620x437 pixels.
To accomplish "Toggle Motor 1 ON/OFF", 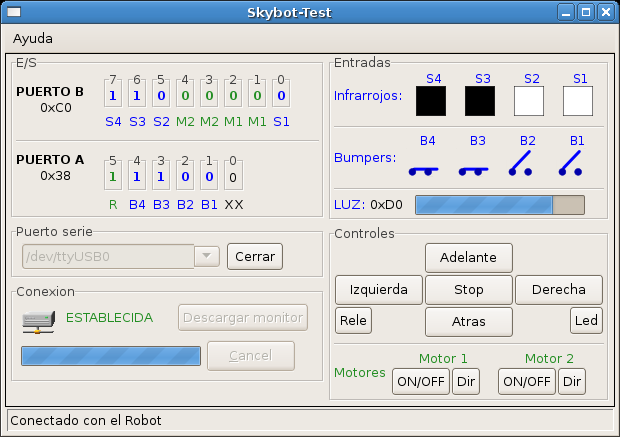I will point(421,381).
